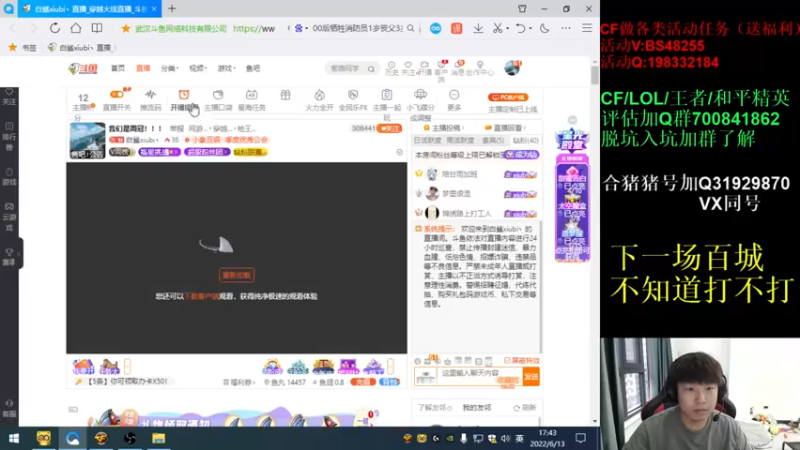Click the undo closed tab icon
Screen dimensions: 800x450
coord(519,29)
